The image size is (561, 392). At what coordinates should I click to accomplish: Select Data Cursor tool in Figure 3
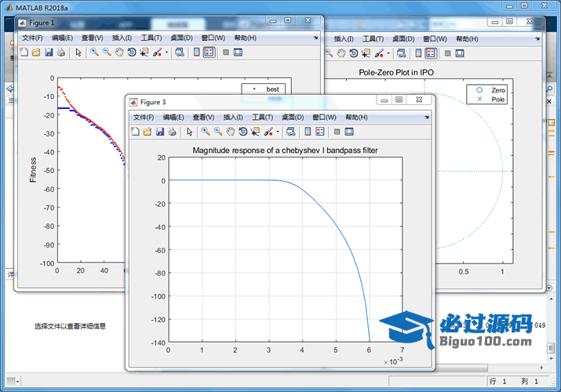(x=256, y=132)
